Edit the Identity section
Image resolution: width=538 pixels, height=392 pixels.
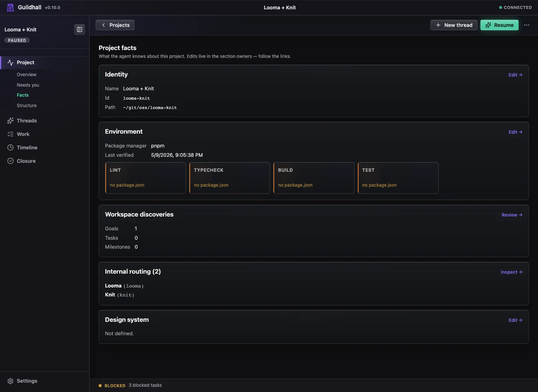click(x=515, y=75)
